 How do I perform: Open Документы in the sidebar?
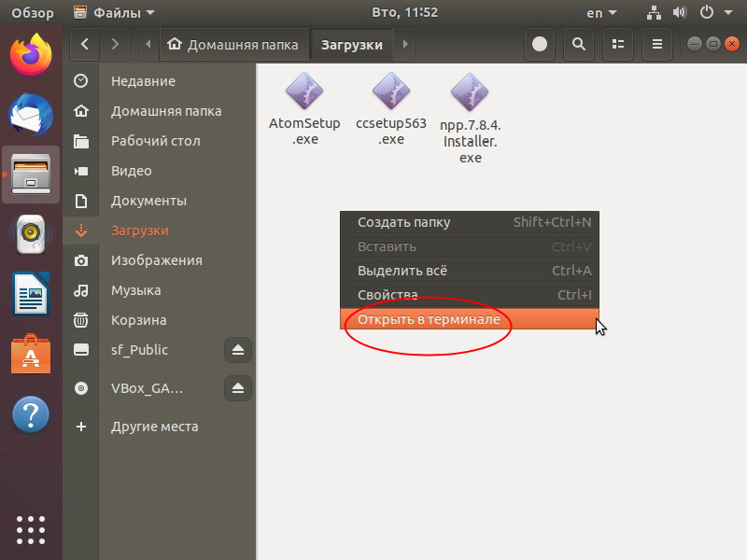pos(148,201)
